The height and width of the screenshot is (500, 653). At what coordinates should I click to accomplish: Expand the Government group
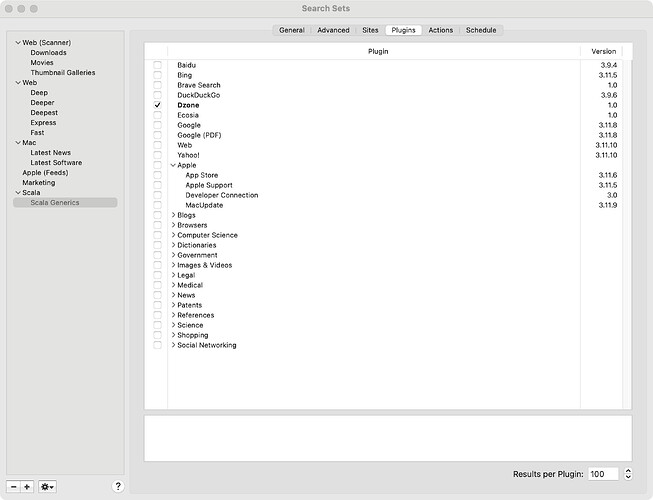point(173,255)
